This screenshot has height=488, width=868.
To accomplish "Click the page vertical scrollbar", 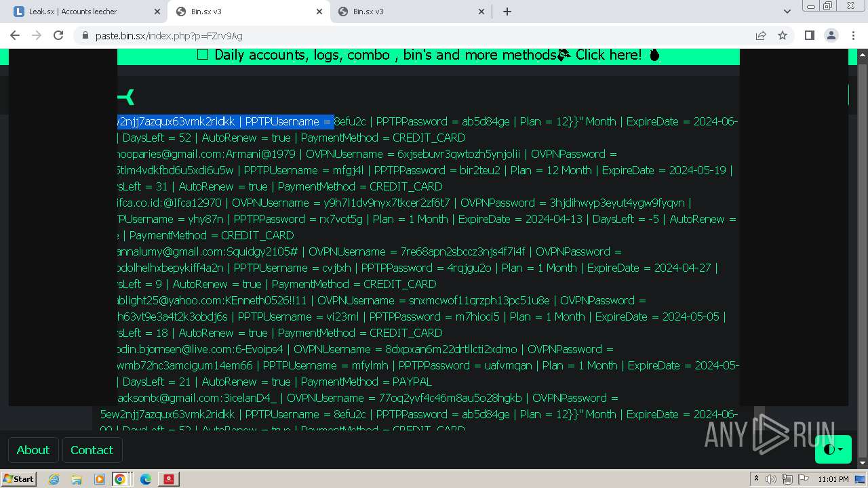I will (863, 258).
